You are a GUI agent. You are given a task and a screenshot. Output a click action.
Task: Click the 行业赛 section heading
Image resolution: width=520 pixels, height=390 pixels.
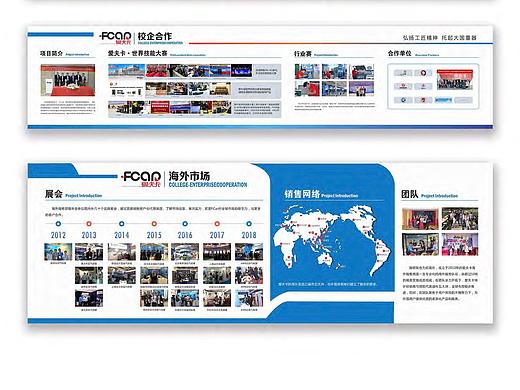tap(303, 54)
